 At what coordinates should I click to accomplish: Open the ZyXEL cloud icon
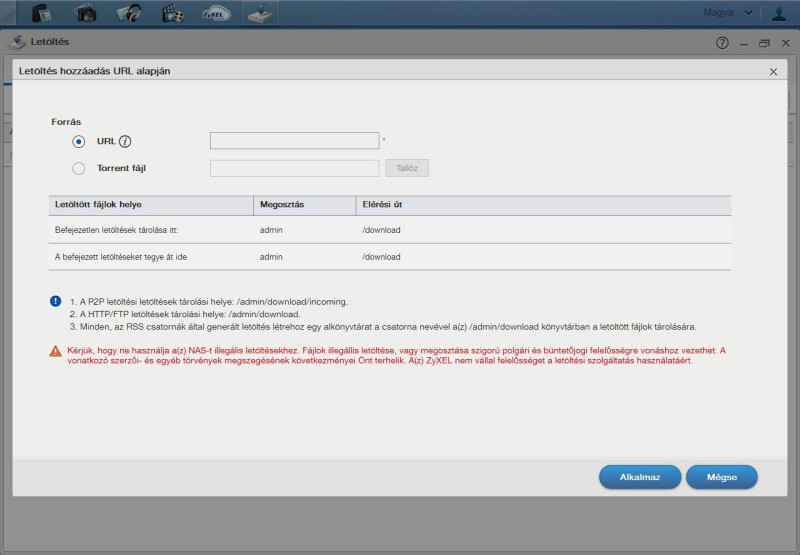pos(216,13)
